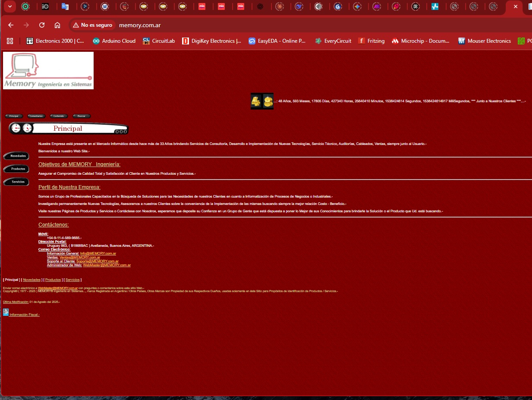This screenshot has width=532, height=400.
Task: Open the EveryCircuit bookmark
Action: point(333,41)
